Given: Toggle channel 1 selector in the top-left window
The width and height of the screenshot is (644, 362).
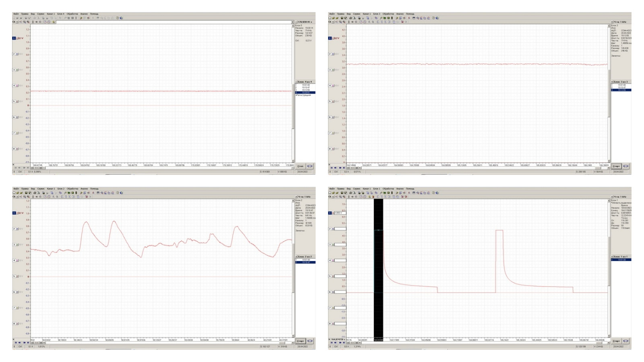Looking at the screenshot, I should (x=14, y=38).
